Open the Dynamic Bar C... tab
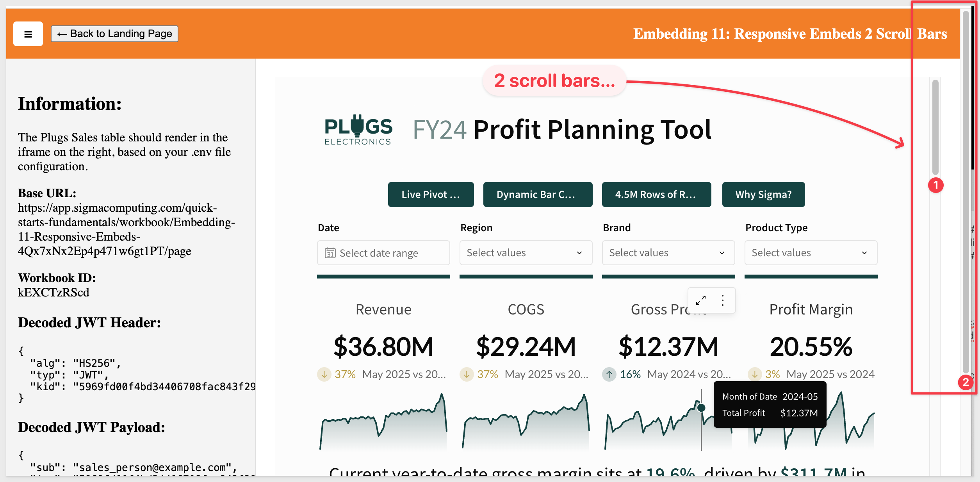The width and height of the screenshot is (980, 482). point(538,195)
